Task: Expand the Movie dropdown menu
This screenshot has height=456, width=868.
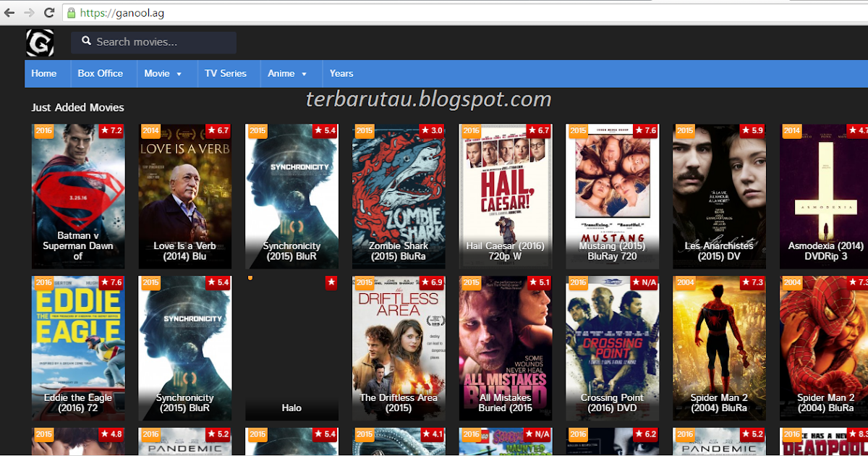Action: pos(163,73)
